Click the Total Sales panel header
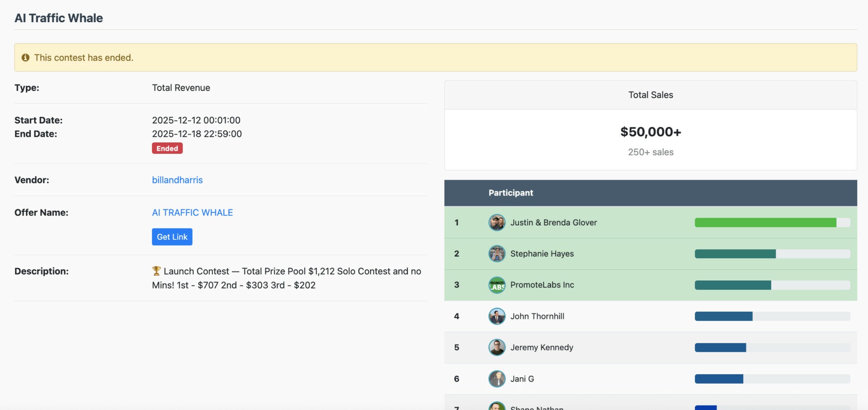Image resolution: width=868 pixels, height=410 pixels. (650, 95)
